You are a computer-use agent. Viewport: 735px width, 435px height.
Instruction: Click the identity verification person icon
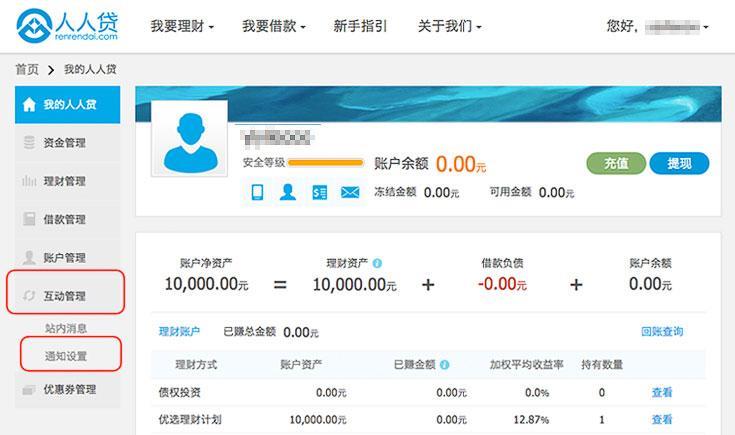(x=288, y=192)
